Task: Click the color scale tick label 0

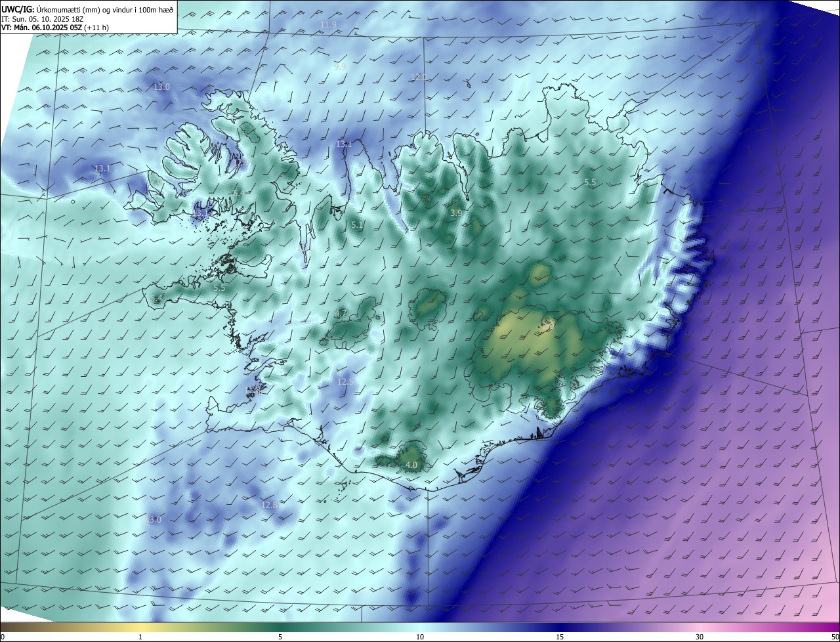Action: pos(3,637)
